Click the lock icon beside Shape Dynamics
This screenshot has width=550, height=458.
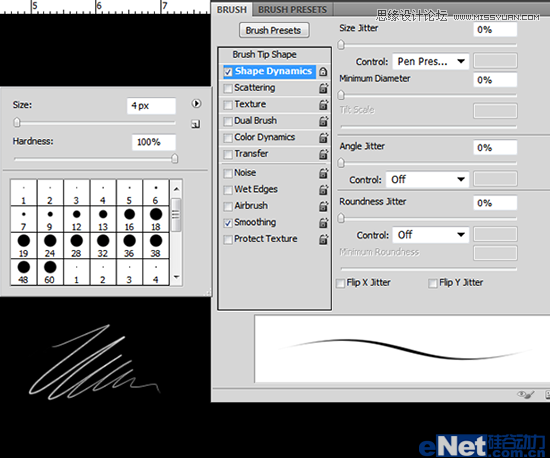click(x=323, y=72)
